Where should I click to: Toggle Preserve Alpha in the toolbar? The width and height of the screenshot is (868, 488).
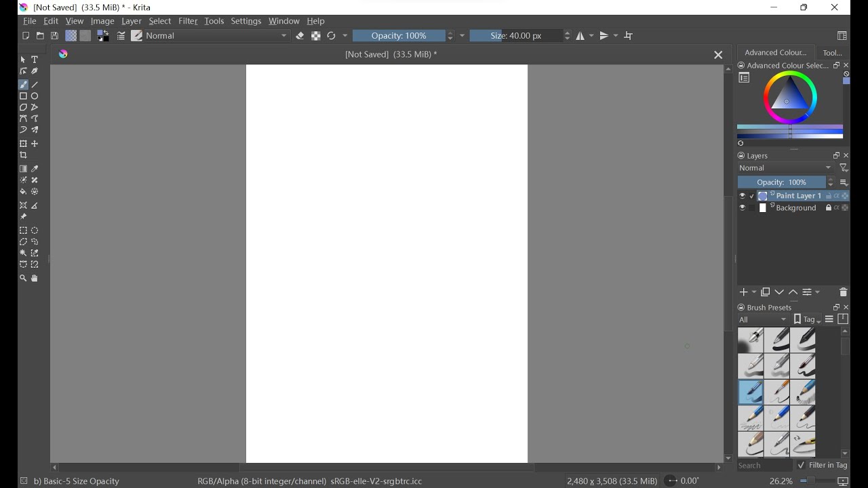[316, 36]
